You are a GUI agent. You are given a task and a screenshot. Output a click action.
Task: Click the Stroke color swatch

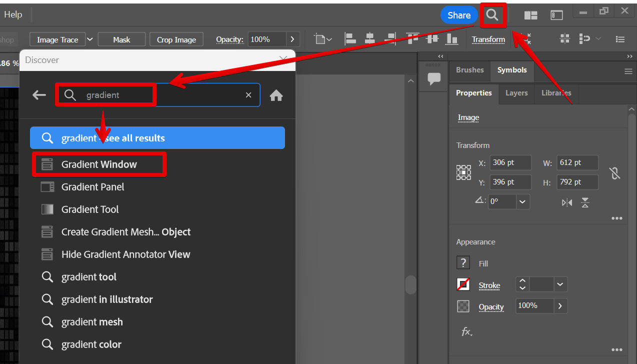tap(463, 284)
